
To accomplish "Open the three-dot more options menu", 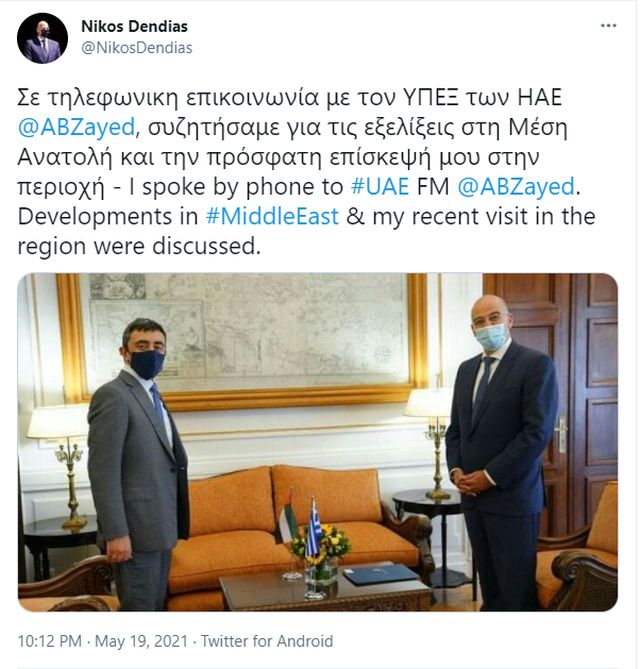I will [x=608, y=26].
